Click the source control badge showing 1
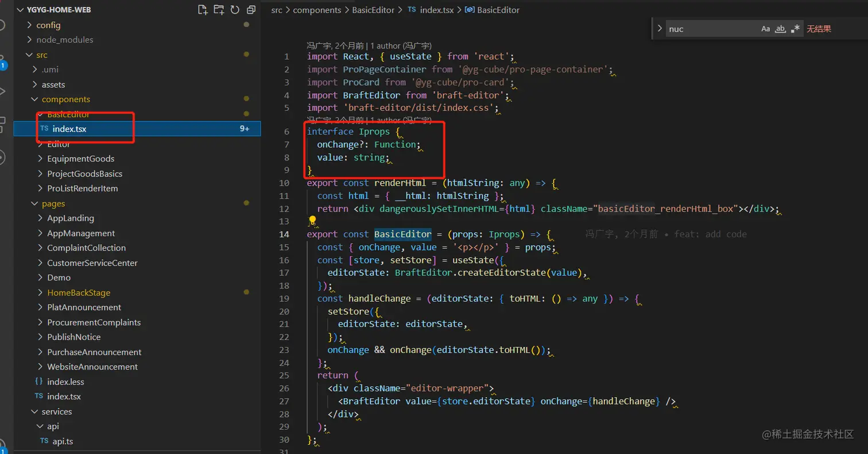This screenshot has width=868, height=454. [x=3, y=66]
